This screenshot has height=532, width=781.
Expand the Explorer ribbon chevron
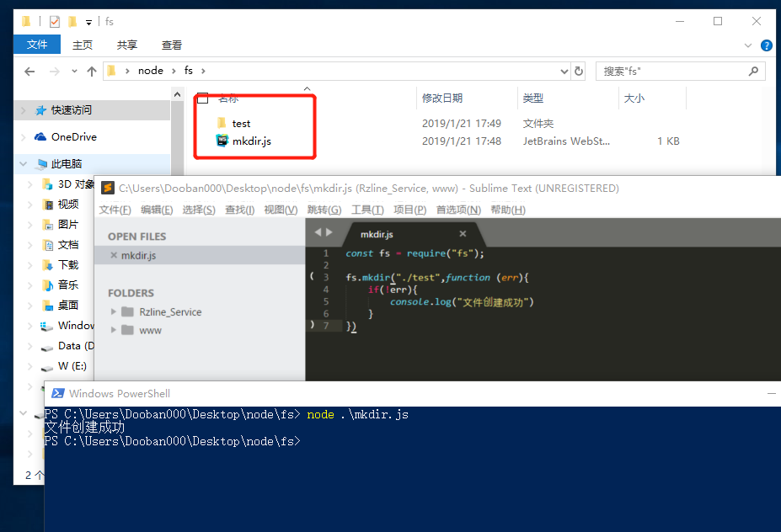747,45
